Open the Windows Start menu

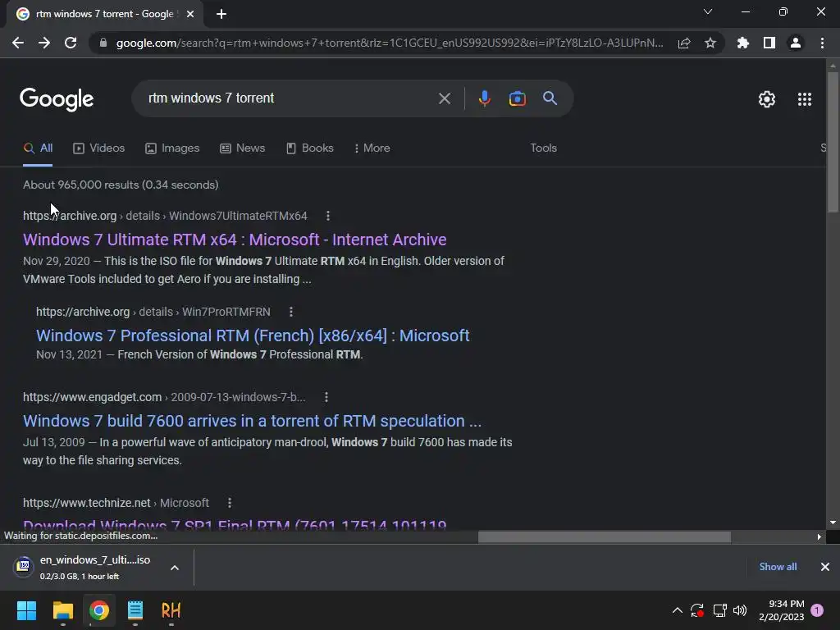[x=26, y=610]
